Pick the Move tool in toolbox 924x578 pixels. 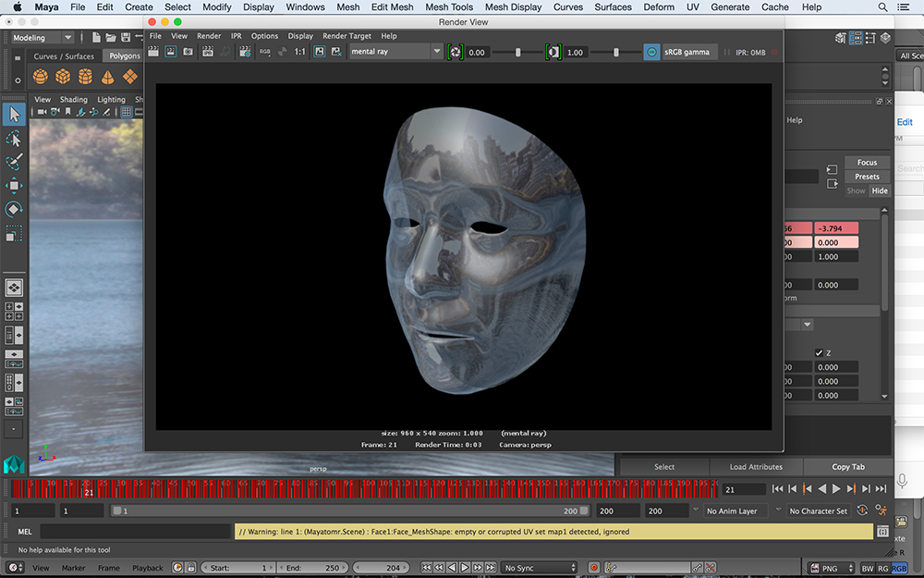click(x=14, y=186)
